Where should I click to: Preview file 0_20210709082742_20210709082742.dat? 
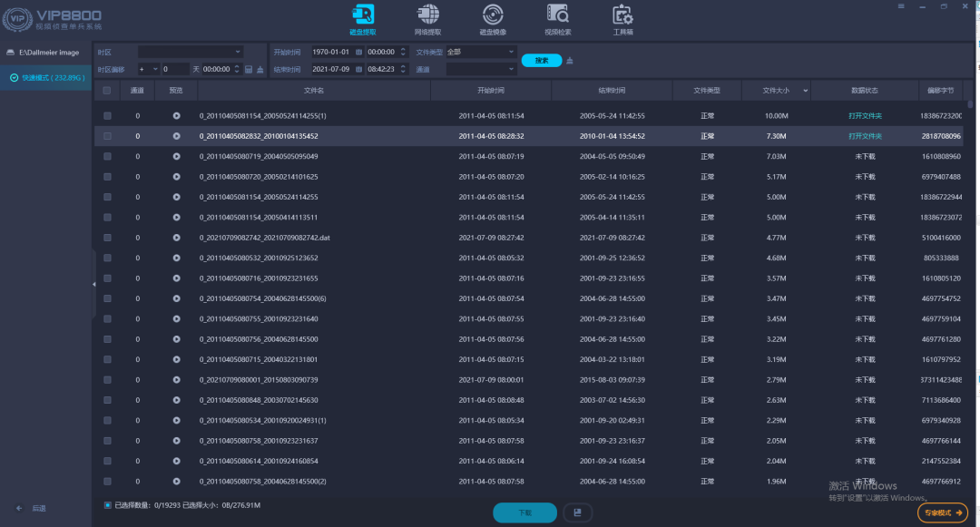176,238
